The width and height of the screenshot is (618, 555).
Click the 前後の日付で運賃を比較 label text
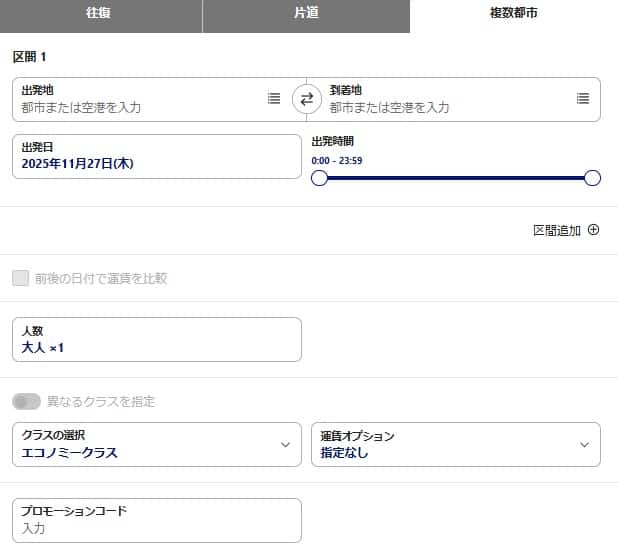coord(101,279)
